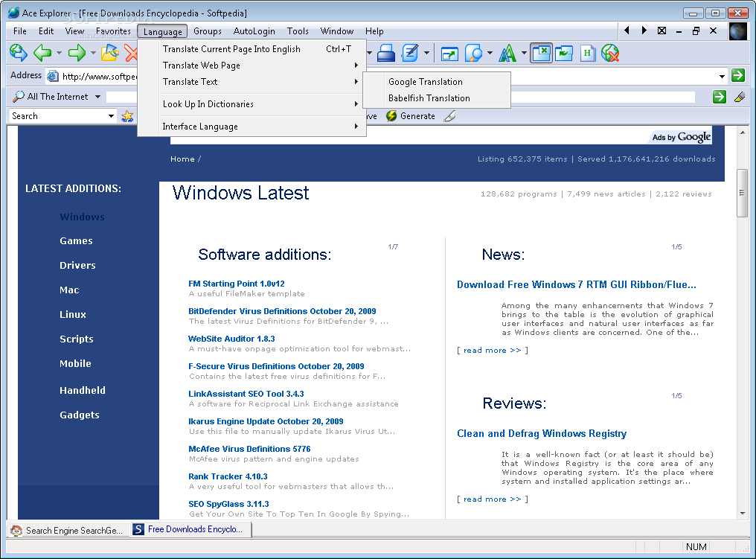Viewport: 756px width, 559px height.
Task: Click in the search text input field
Action: click(x=400, y=97)
